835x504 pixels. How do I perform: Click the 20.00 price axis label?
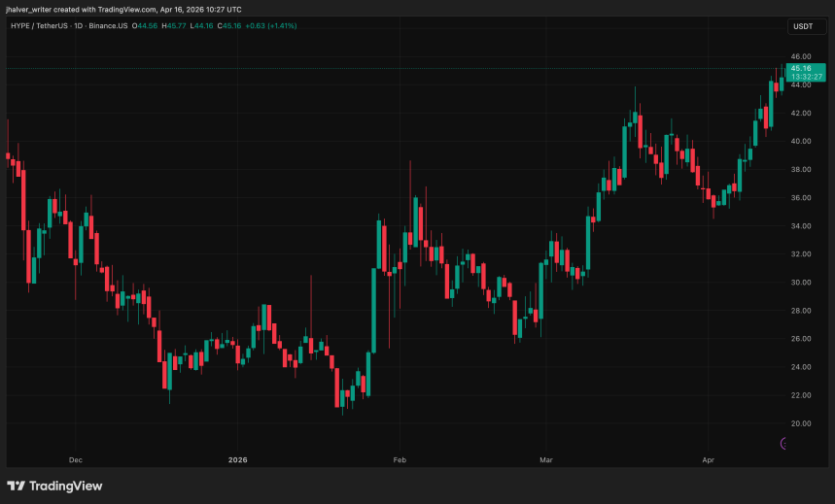tap(801, 423)
